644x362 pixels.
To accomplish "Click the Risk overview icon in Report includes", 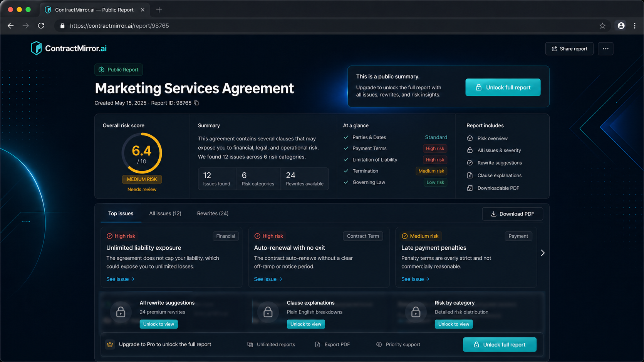I will coord(470,138).
